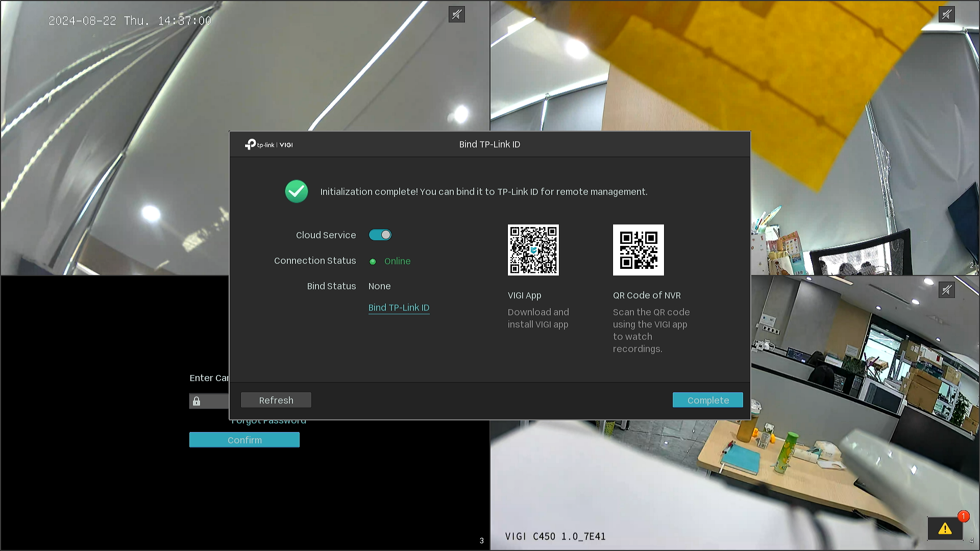Open the Bind TP-Link ID link
980x551 pixels.
[399, 308]
